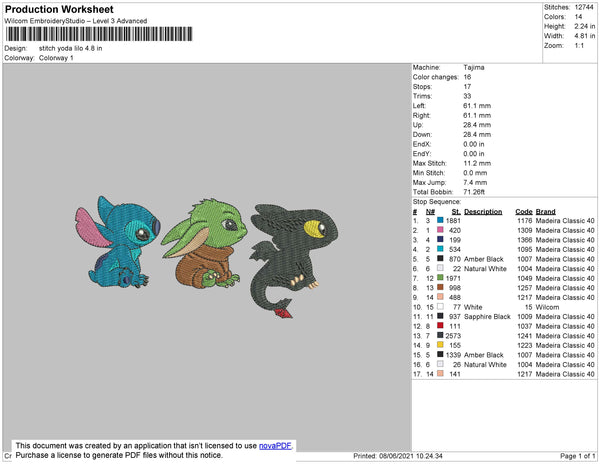This screenshot has height=464, width=600.
Task: Pick the peach swatch beside 141 stitches
Action: pyautogui.click(x=440, y=373)
